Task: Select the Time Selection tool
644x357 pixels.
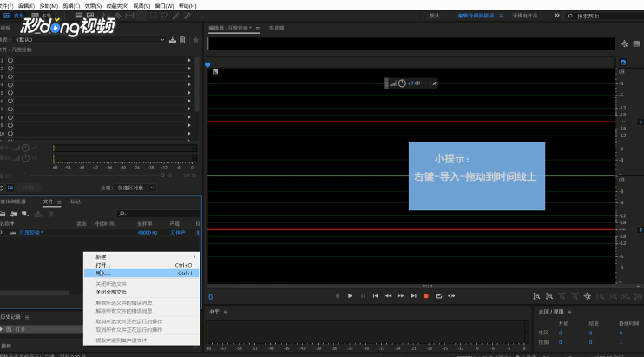Action: click(141, 16)
